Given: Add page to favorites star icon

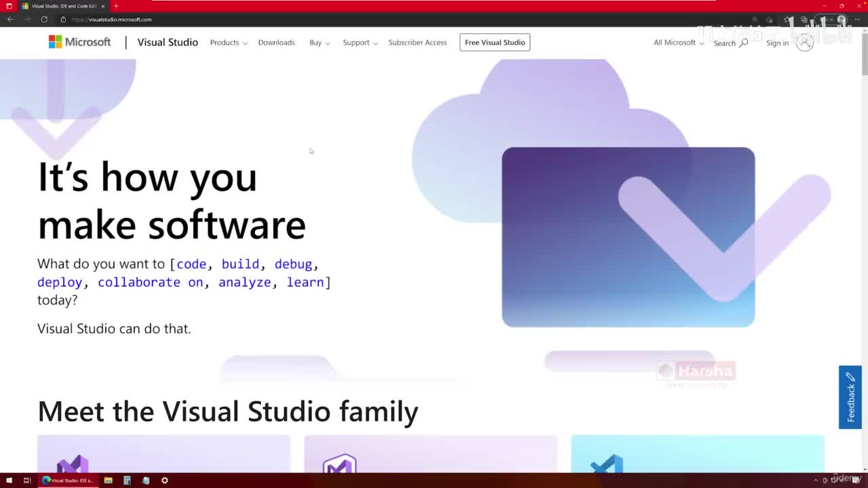Looking at the screenshot, I should [x=769, y=20].
